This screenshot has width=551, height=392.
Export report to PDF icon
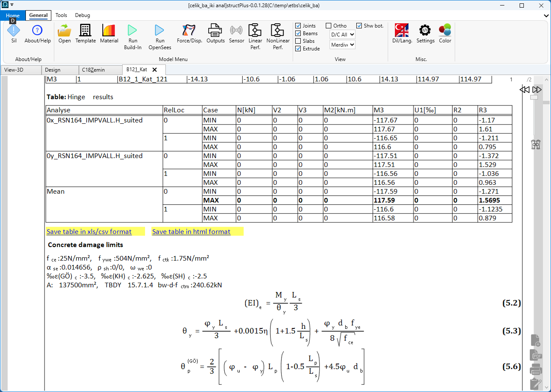535,355
